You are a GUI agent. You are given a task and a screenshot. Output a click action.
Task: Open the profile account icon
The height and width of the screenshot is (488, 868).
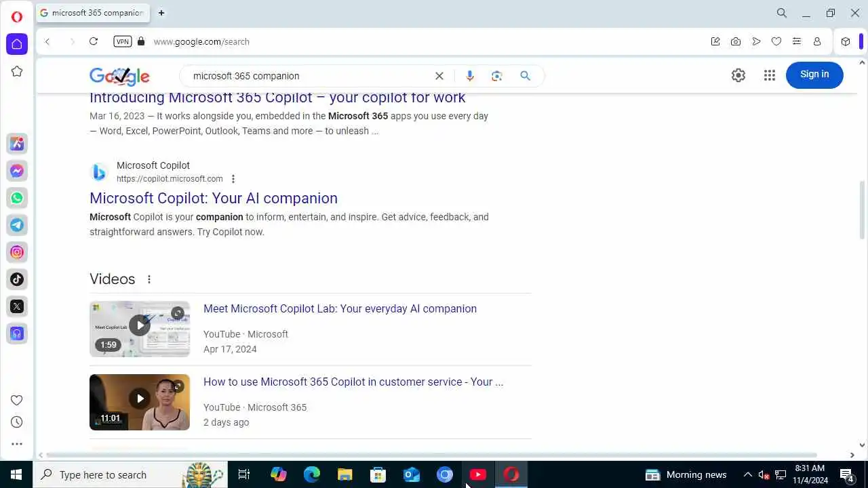[x=817, y=41]
